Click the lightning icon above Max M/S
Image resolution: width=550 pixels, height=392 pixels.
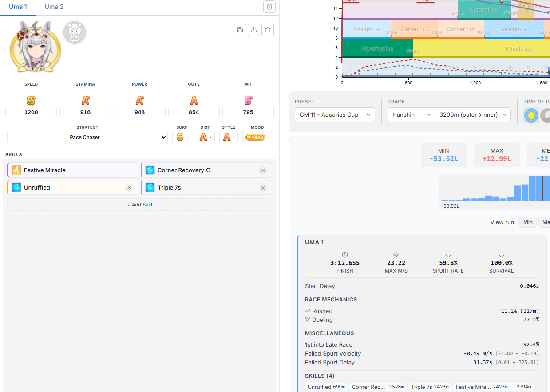(396, 255)
